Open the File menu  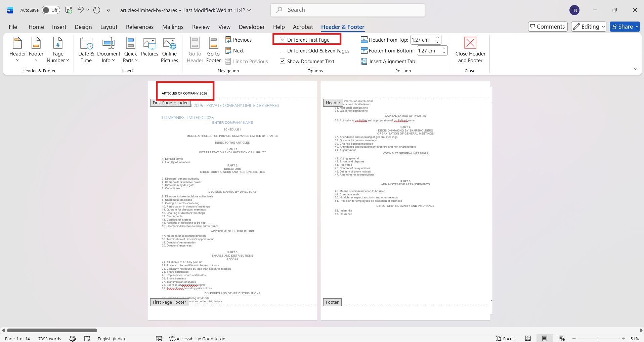point(13,27)
